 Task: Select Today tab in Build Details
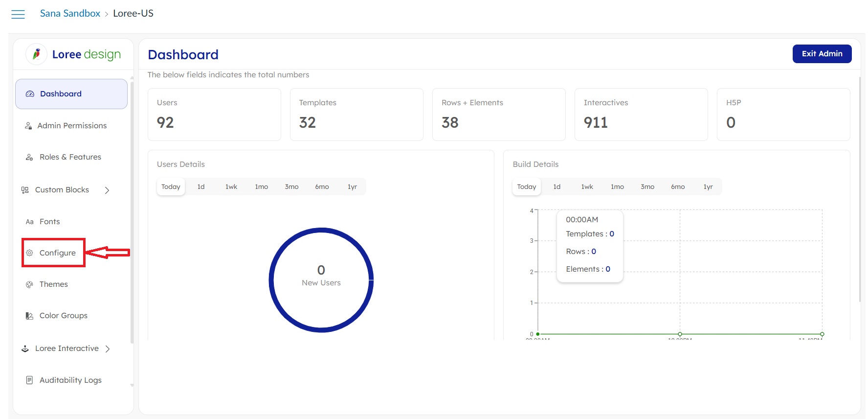click(x=526, y=187)
